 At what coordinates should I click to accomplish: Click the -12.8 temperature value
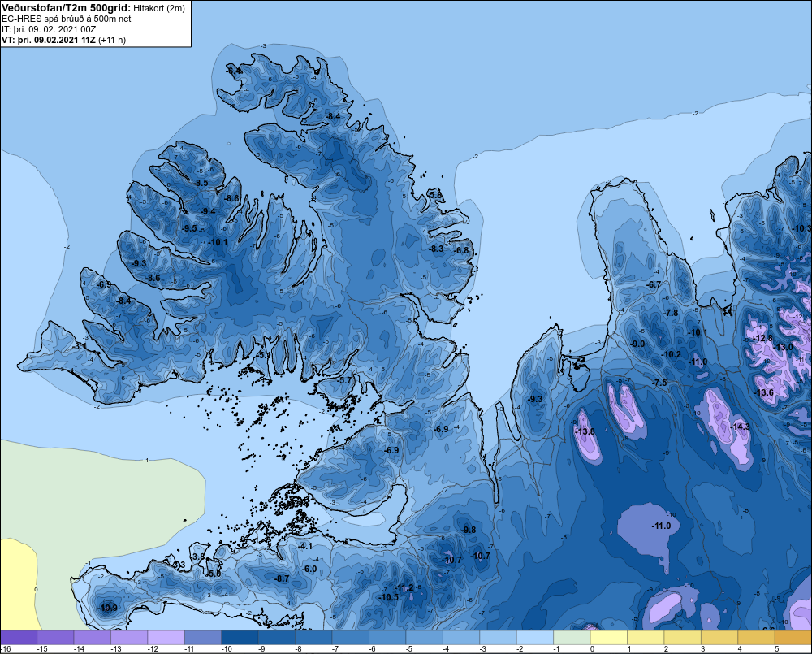tap(763, 338)
